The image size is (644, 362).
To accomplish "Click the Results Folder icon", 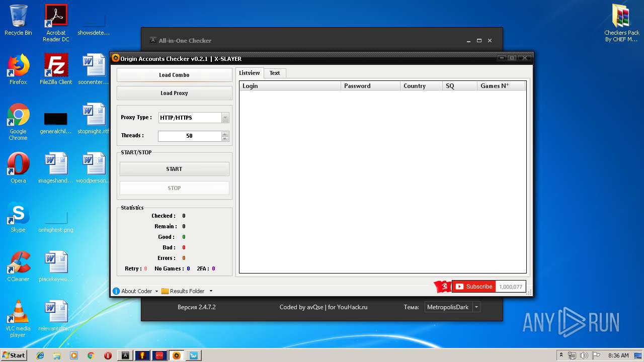I will (x=165, y=291).
